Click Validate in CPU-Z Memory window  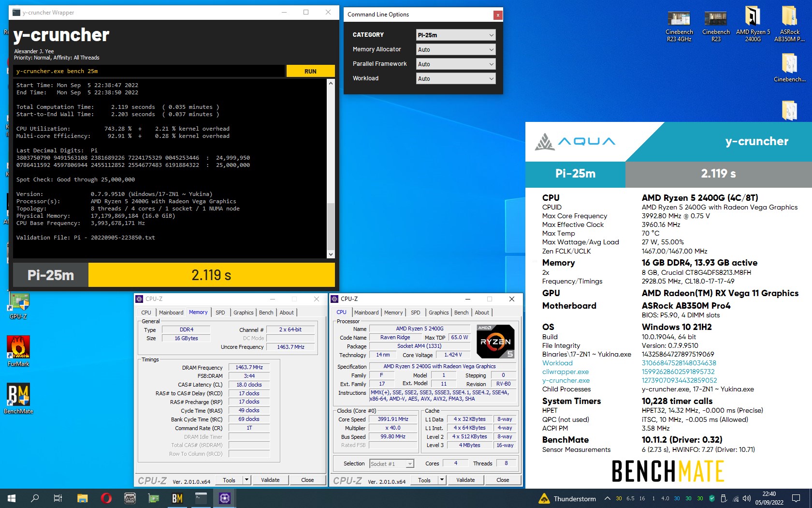point(270,480)
